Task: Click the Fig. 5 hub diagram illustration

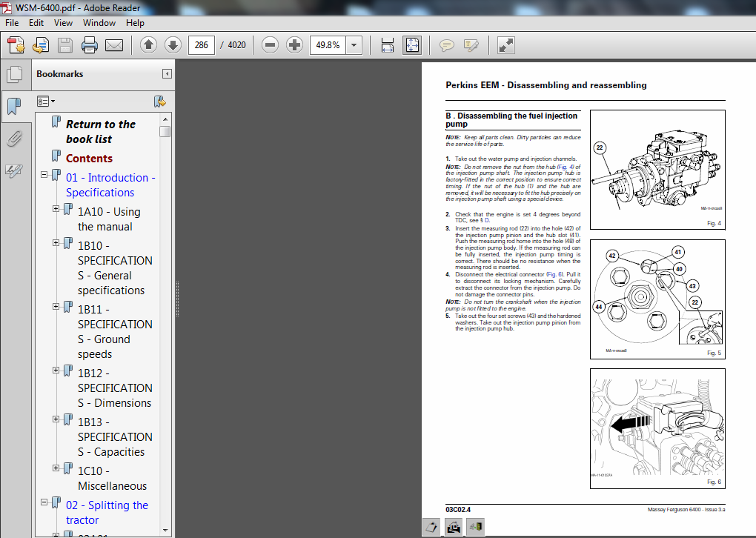Action: coord(657,299)
